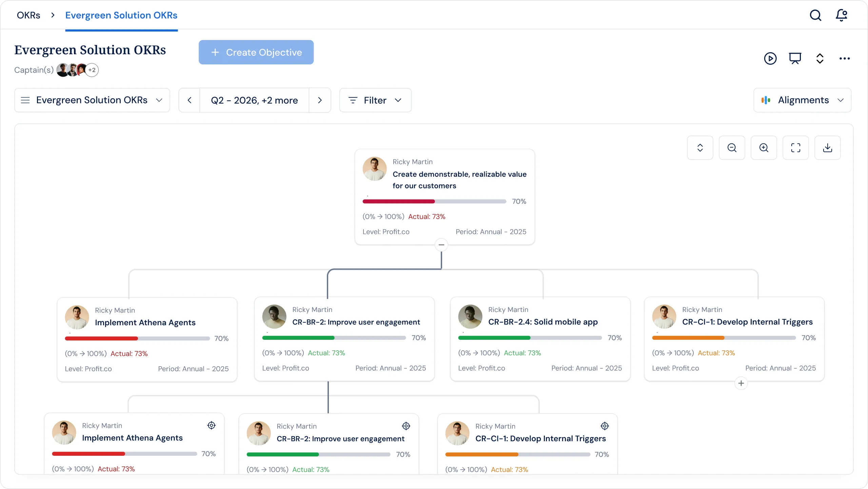Click green progress bar on CR-BR-2.4 card
Screen dimensions: 868x489
point(530,338)
